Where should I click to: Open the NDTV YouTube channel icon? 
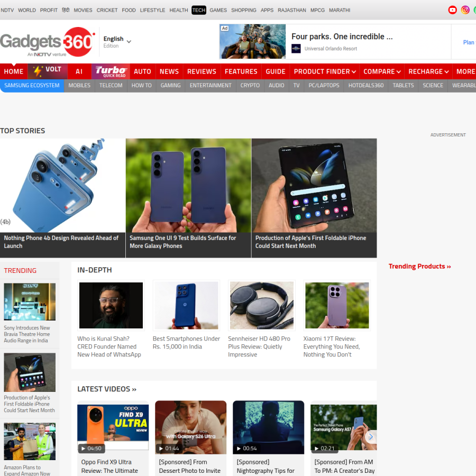452,10
